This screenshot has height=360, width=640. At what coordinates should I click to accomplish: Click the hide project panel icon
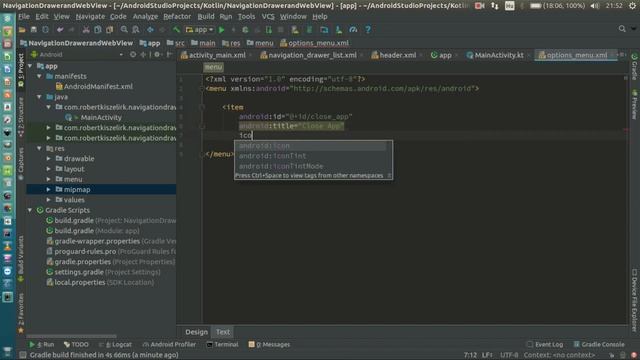[169, 54]
